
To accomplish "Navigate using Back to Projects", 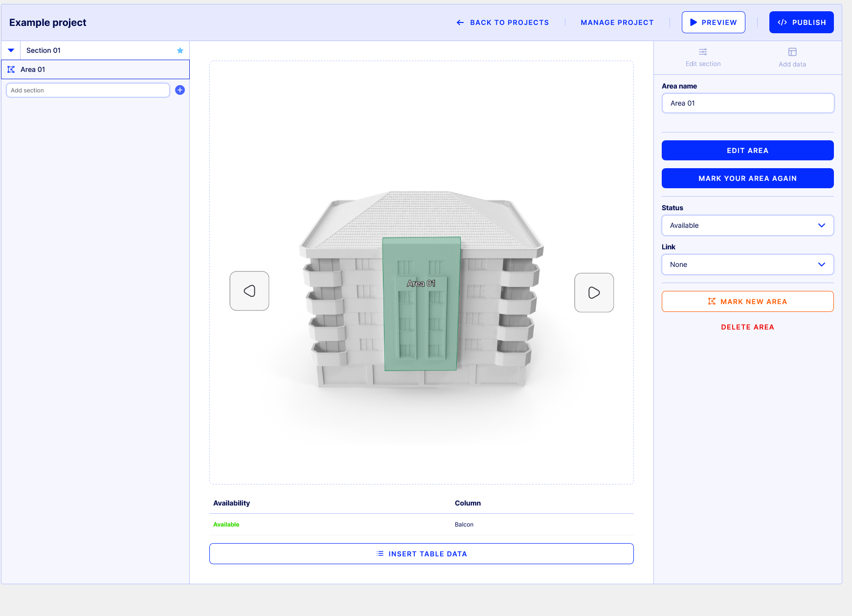I will pyautogui.click(x=509, y=22).
